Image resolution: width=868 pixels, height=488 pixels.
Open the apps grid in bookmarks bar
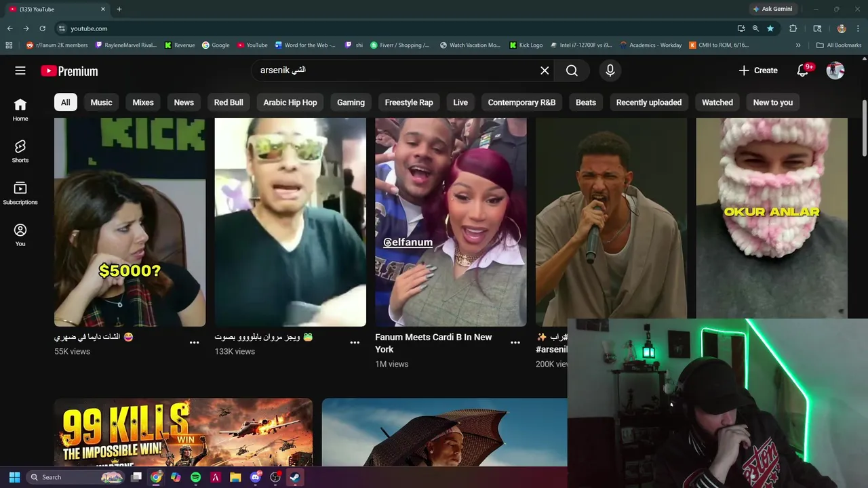(9, 45)
